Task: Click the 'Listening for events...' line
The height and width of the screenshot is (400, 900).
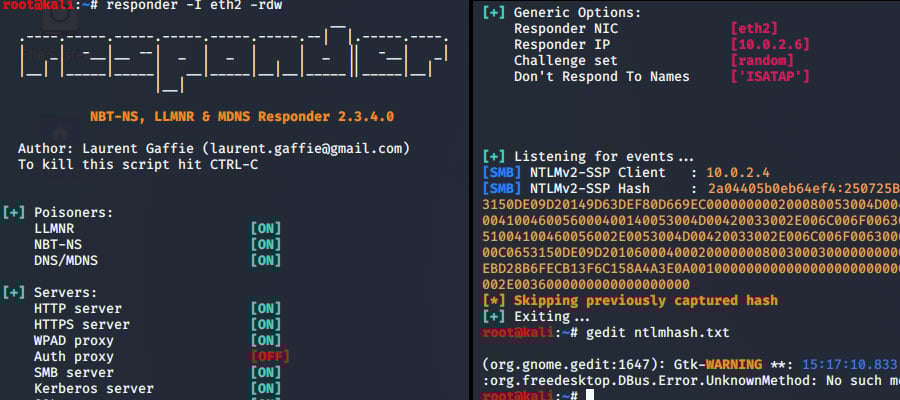Action: point(604,157)
